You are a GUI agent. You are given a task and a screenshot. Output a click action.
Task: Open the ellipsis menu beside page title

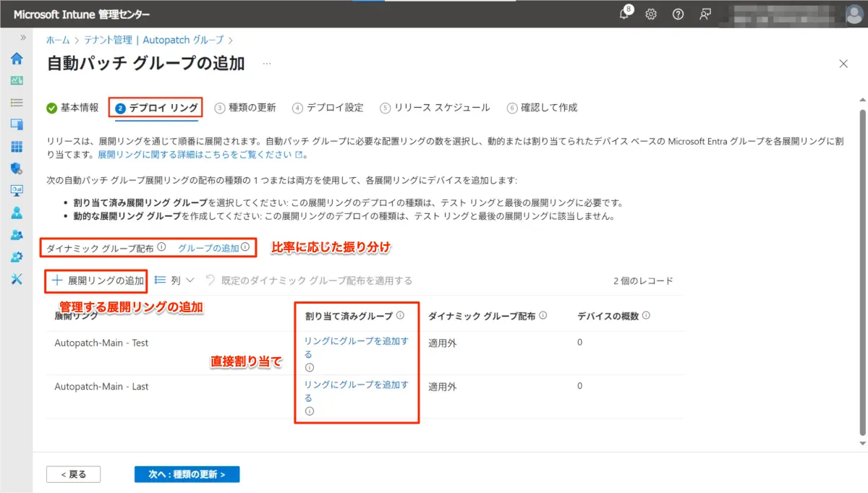(x=267, y=64)
